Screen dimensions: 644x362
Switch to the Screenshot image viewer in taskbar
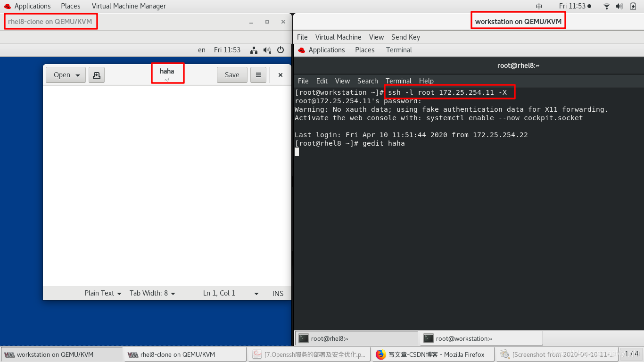point(557,354)
